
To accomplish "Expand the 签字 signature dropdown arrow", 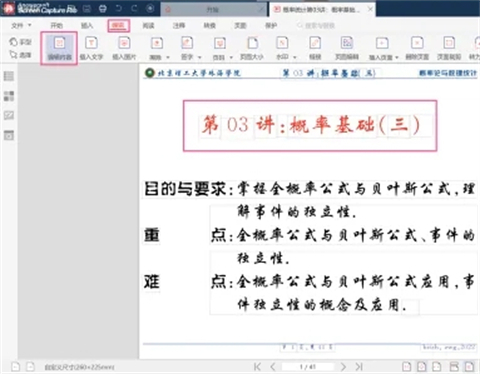I will (x=200, y=57).
